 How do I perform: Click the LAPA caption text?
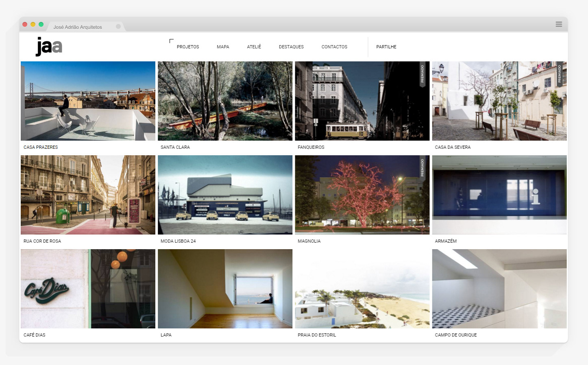click(166, 335)
